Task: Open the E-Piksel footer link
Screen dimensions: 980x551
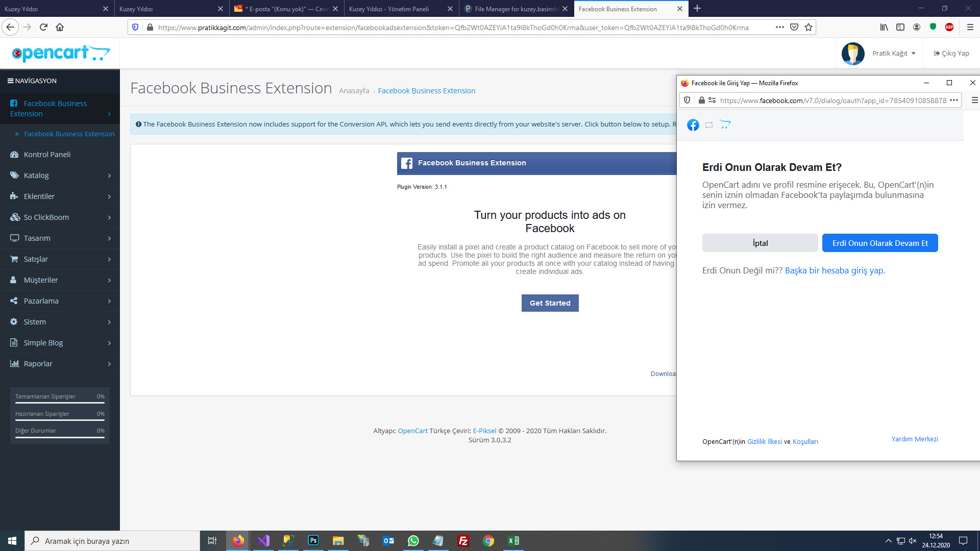Action: pyautogui.click(x=484, y=431)
